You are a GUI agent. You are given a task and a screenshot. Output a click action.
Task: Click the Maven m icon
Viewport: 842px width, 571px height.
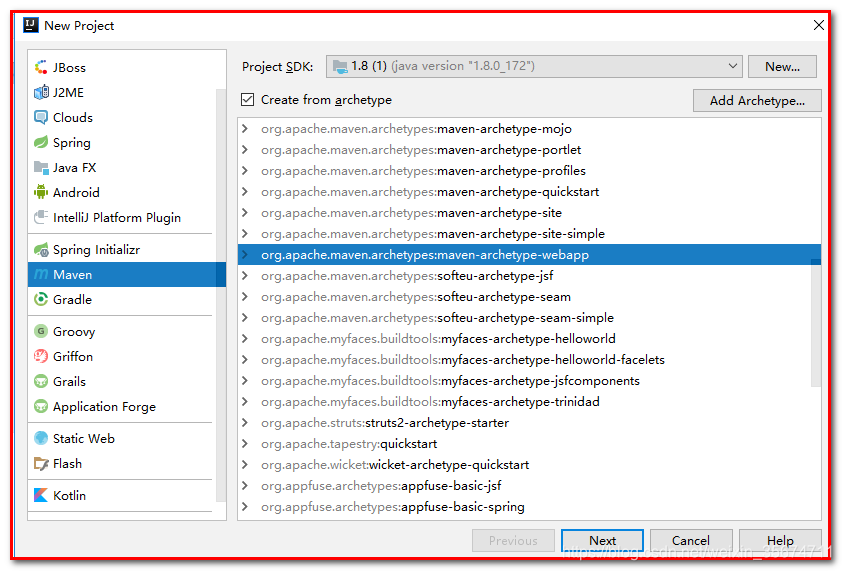pos(41,274)
